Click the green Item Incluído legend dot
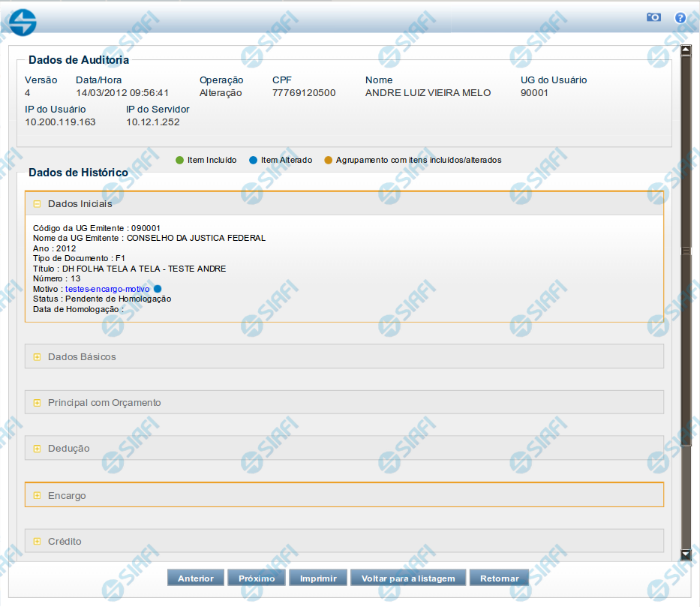This screenshot has width=700, height=607. pyautogui.click(x=179, y=160)
